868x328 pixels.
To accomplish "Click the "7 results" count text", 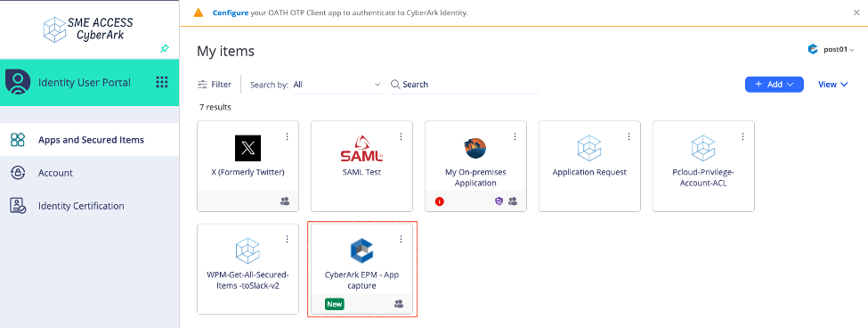I will pyautogui.click(x=215, y=107).
